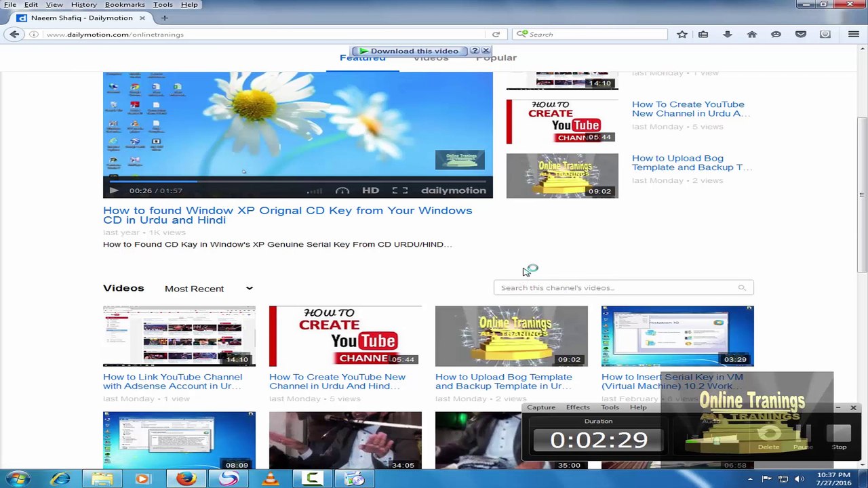Open the Firefox Tools menu
This screenshot has width=868, height=488.
tap(163, 5)
